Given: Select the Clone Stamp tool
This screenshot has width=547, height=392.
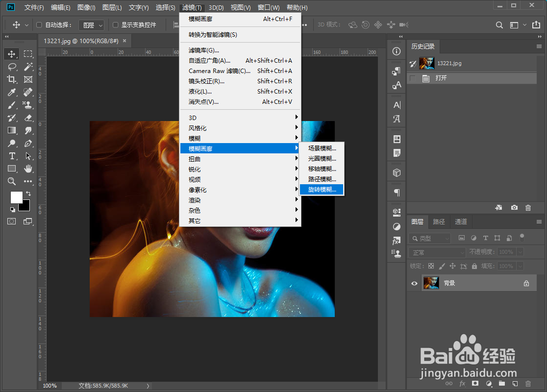Looking at the screenshot, I should (28, 105).
